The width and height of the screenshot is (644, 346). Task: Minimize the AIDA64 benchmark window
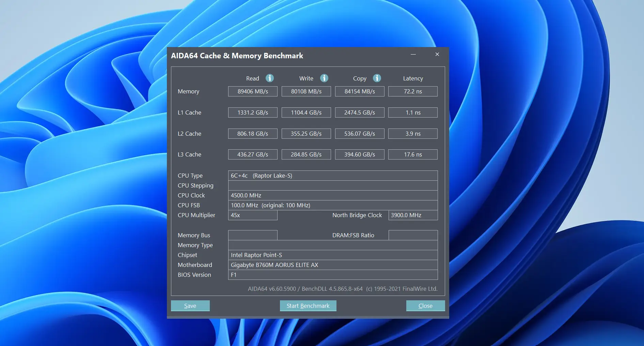pos(413,55)
